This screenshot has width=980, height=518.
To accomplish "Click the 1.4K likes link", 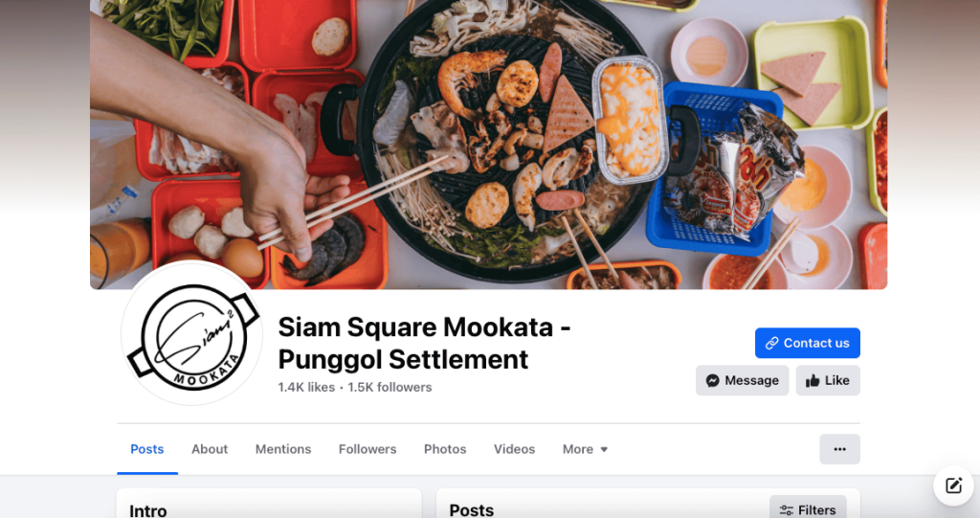I will tap(306, 387).
